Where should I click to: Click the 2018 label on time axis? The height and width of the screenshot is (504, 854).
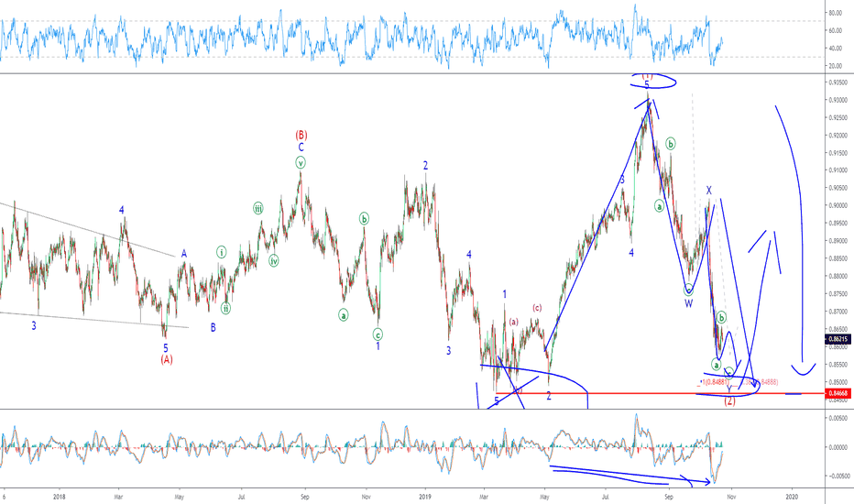point(60,497)
